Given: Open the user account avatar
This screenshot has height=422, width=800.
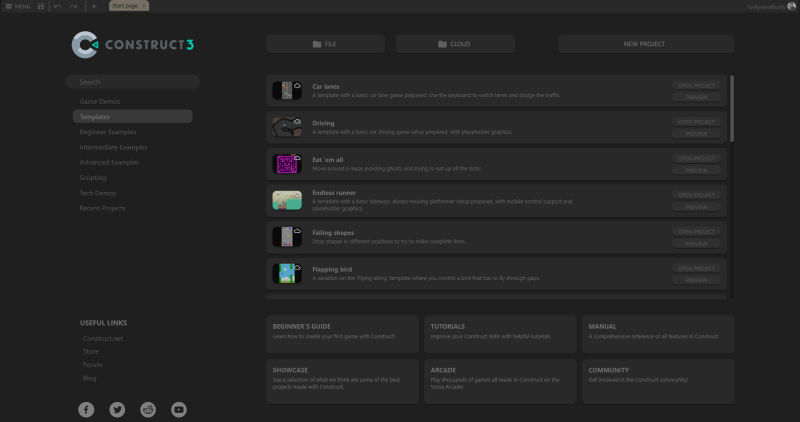Looking at the screenshot, I should coord(791,6).
